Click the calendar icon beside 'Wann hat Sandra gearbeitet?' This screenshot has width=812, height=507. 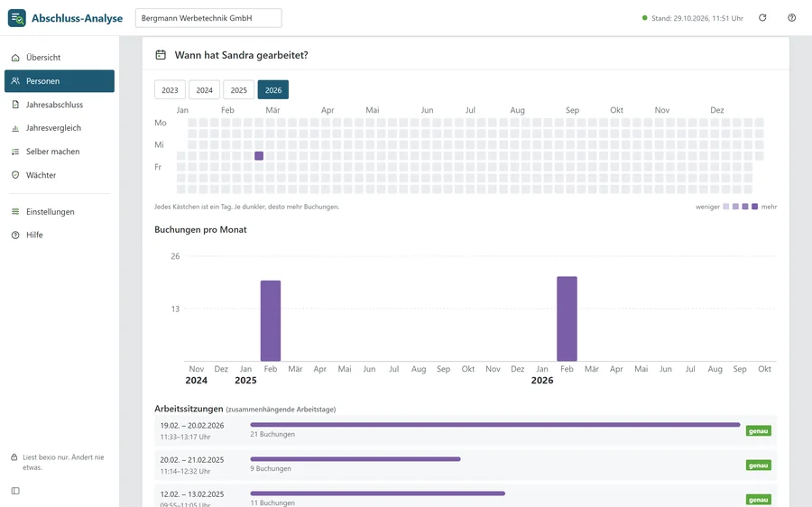[x=161, y=55]
